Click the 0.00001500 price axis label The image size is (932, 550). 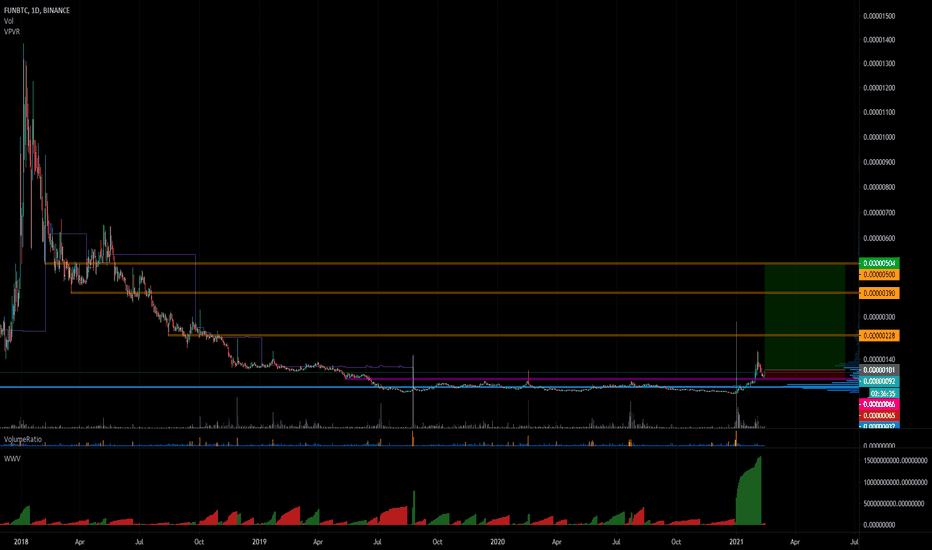(879, 16)
